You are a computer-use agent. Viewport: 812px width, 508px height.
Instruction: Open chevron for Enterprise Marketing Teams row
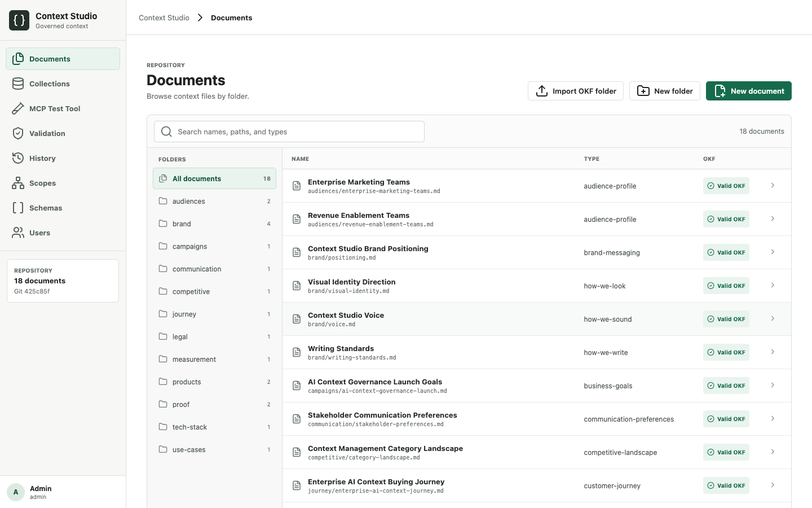pyautogui.click(x=773, y=186)
